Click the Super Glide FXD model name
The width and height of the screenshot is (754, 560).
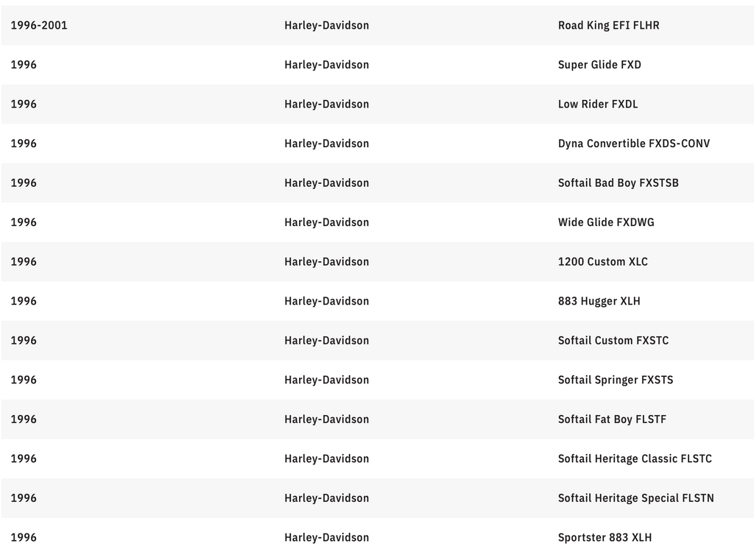599,65
